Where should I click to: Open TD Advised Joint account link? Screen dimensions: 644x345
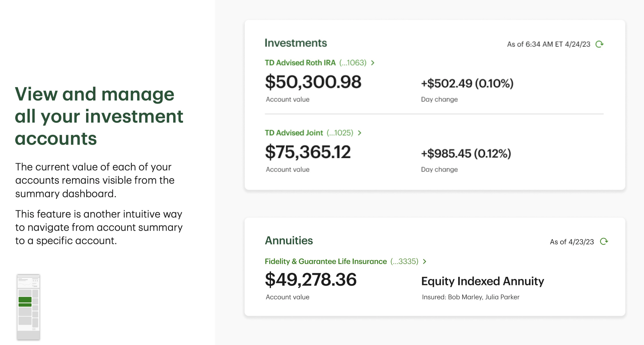[294, 133]
